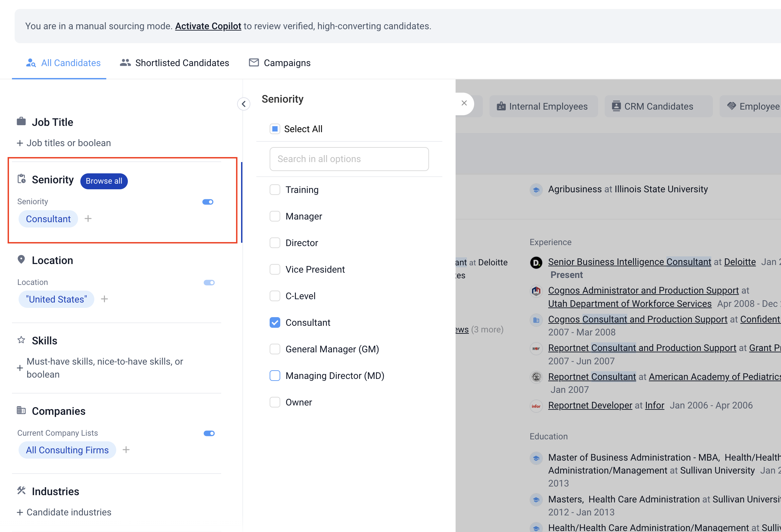Select the CRM Candidates source tab
Viewport: 781px width, 532px height.
pos(658,107)
